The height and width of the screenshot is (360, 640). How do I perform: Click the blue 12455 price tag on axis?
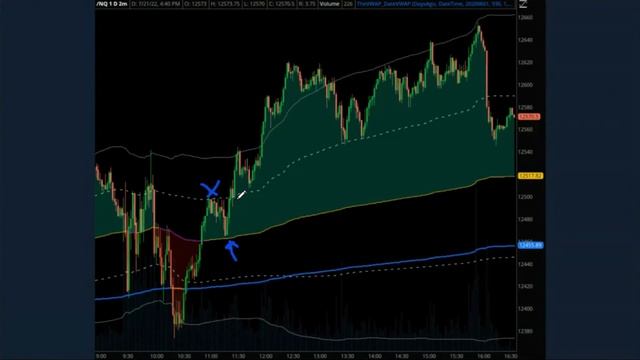tap(530, 245)
